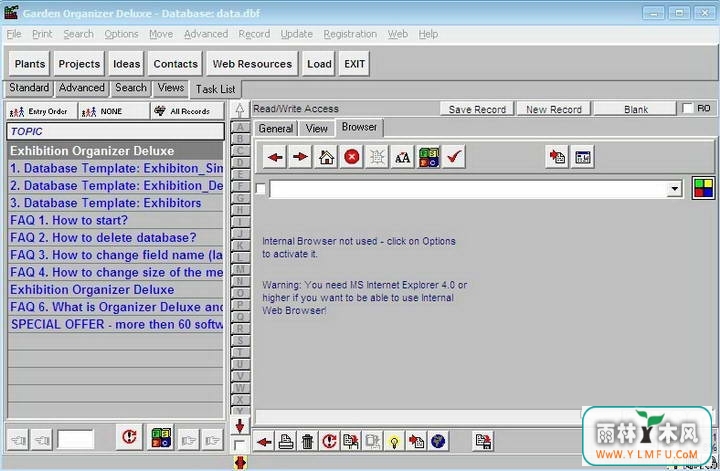Click the red left arrow in bottom record toolbar
720x471 pixels.
(264, 442)
